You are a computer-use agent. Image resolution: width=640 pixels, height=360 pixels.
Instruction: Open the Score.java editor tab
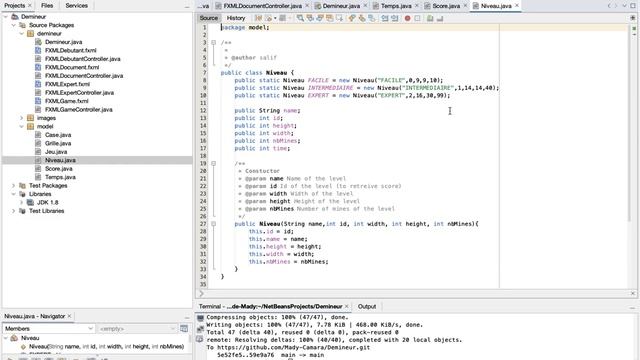(446, 6)
